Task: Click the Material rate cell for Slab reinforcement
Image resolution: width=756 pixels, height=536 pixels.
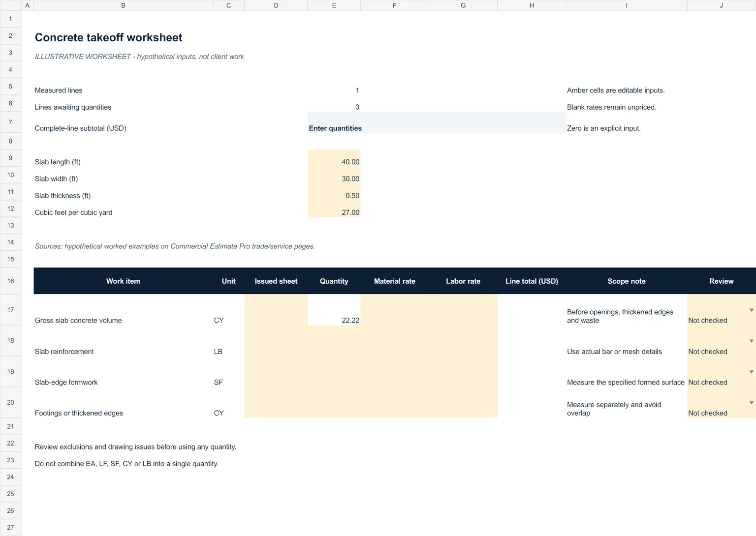Action: pyautogui.click(x=395, y=341)
